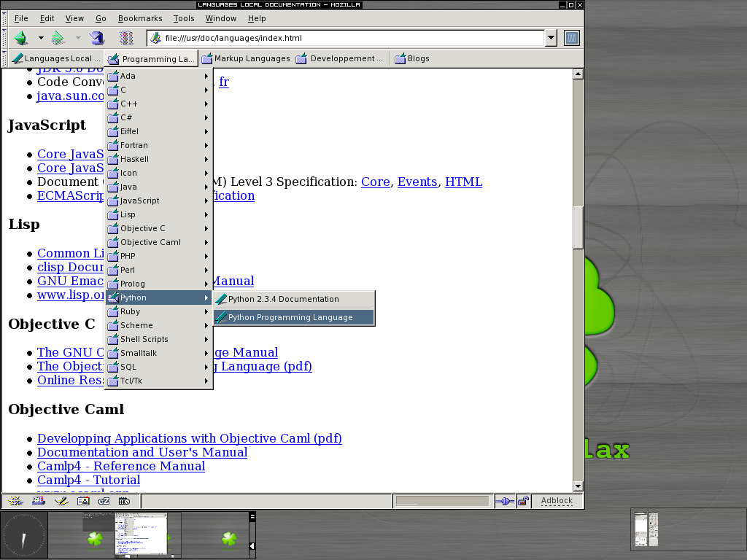Click the green Forward navigation arrow
The width and height of the screenshot is (747, 560).
coord(58,38)
